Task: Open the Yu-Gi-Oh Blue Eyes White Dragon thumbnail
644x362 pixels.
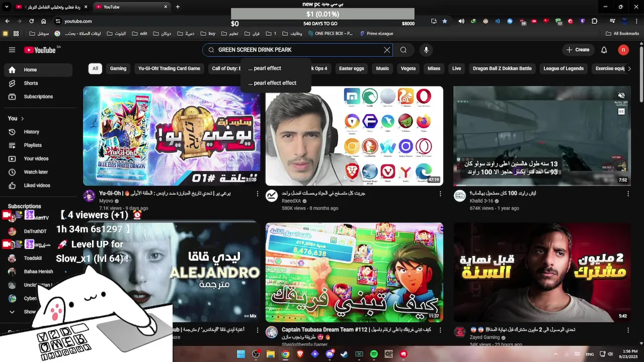Action: coord(172,136)
